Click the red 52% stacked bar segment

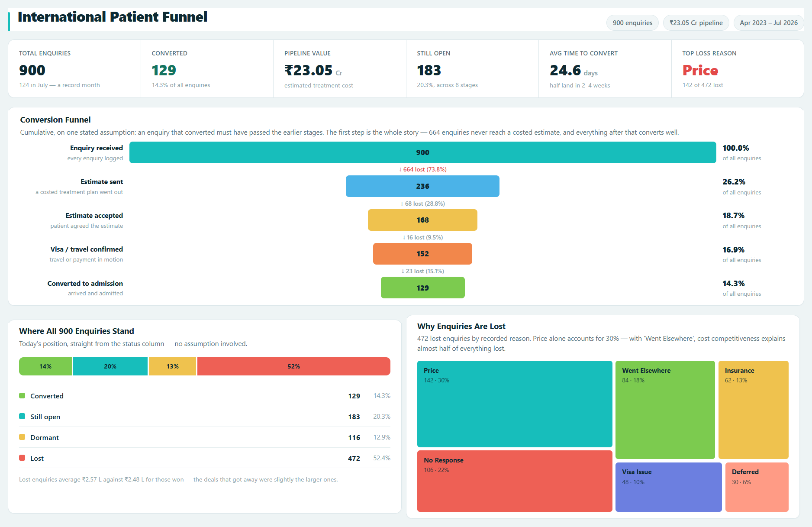pyautogui.click(x=294, y=366)
